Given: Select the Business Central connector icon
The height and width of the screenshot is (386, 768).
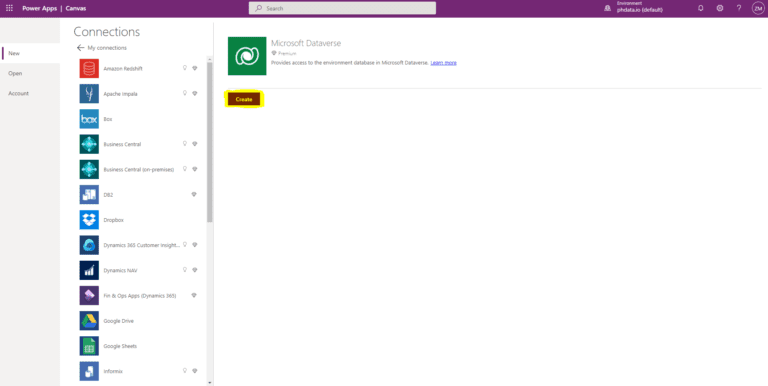Looking at the screenshot, I should tap(89, 144).
